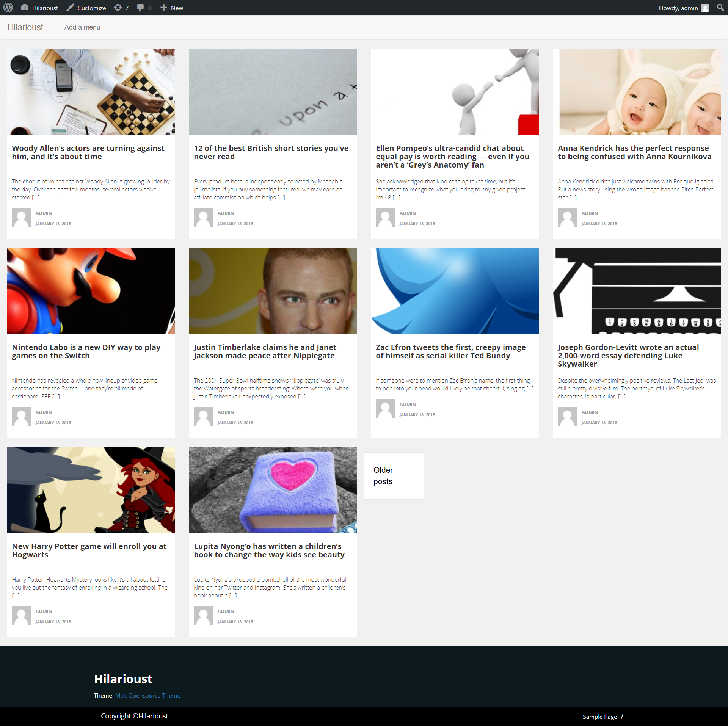728x726 pixels.
Task: Click the plus New icon
Action: click(163, 8)
